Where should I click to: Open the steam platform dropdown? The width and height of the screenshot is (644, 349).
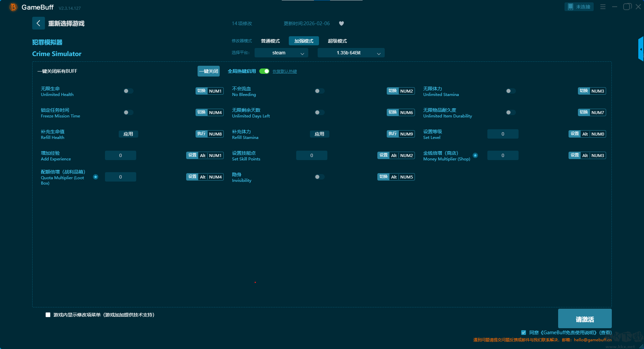click(281, 53)
